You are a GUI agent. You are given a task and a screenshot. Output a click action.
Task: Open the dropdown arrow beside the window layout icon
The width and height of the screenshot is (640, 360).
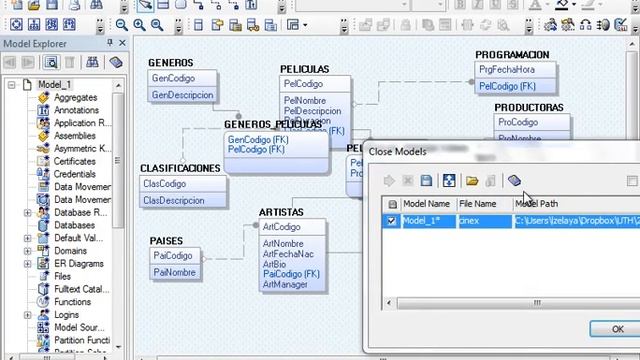click(305, 25)
